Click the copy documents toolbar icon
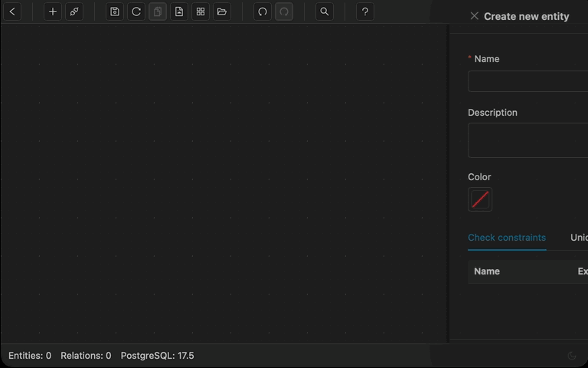The height and width of the screenshot is (368, 588). (158, 11)
